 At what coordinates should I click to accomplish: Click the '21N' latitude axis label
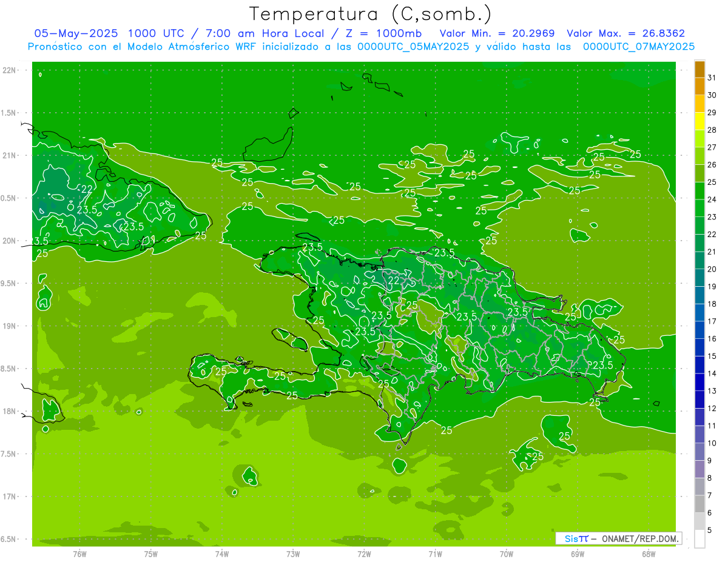10,155
